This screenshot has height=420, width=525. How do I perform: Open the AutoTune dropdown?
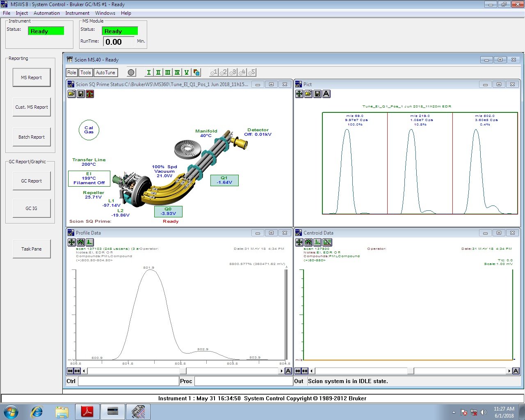(105, 73)
